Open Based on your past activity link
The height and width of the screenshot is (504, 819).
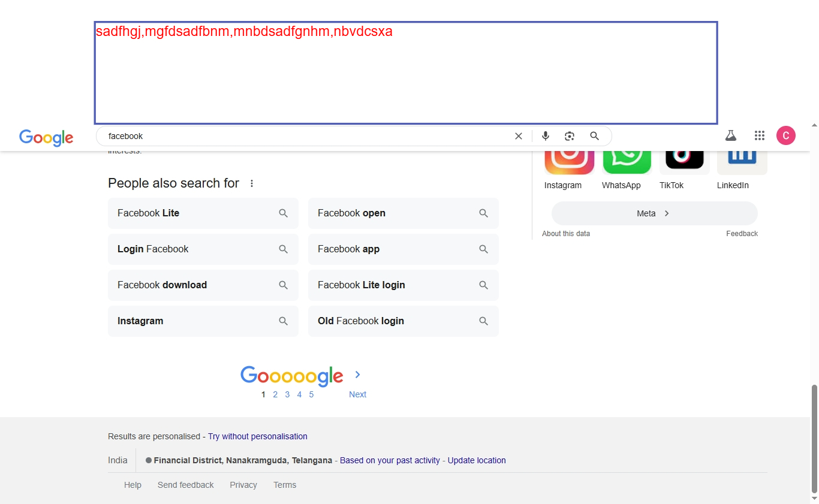390,460
